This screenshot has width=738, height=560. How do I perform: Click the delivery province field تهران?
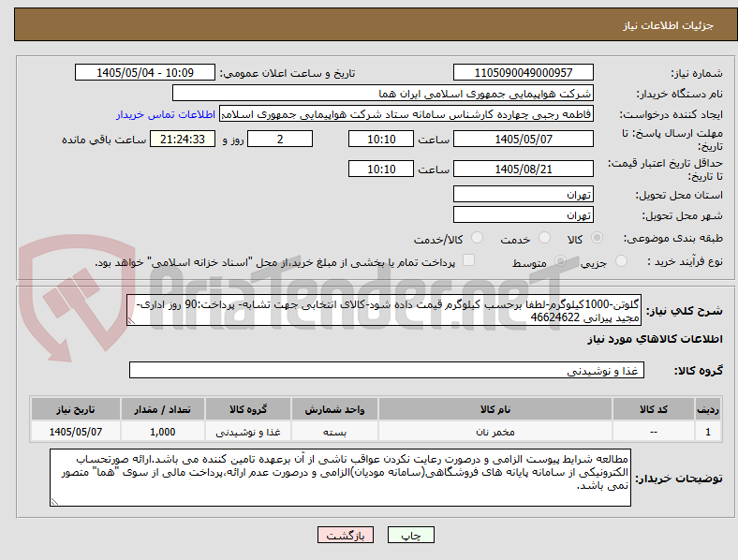tap(523, 194)
